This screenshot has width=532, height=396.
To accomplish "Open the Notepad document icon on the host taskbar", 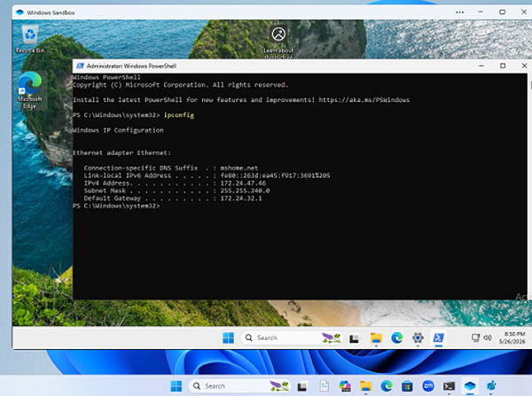I will pos(325,386).
